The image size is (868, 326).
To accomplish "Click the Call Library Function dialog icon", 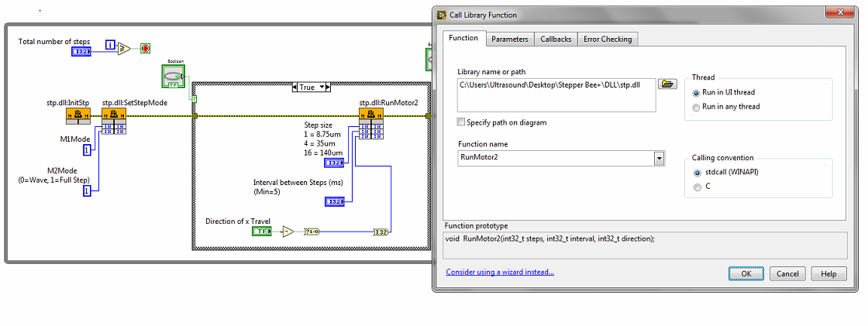I will click(442, 15).
